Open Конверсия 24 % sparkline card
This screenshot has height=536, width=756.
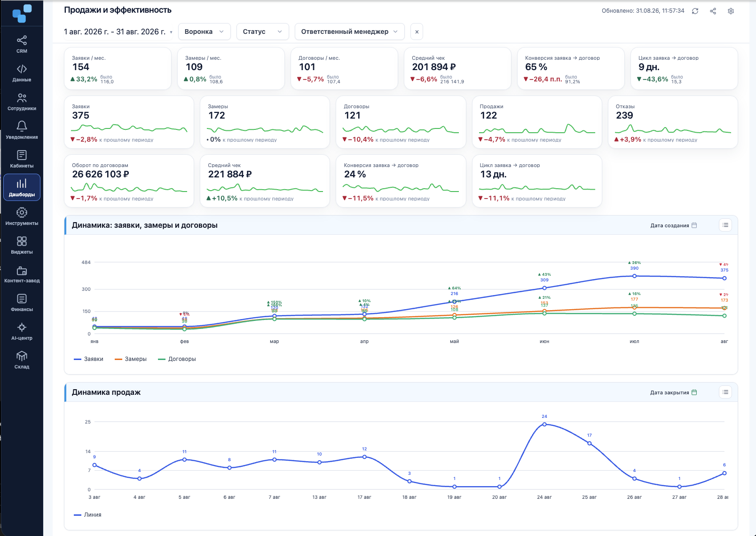[x=401, y=181]
